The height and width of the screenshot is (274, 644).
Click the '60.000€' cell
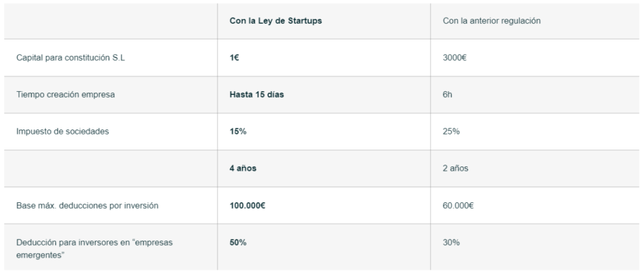point(459,205)
